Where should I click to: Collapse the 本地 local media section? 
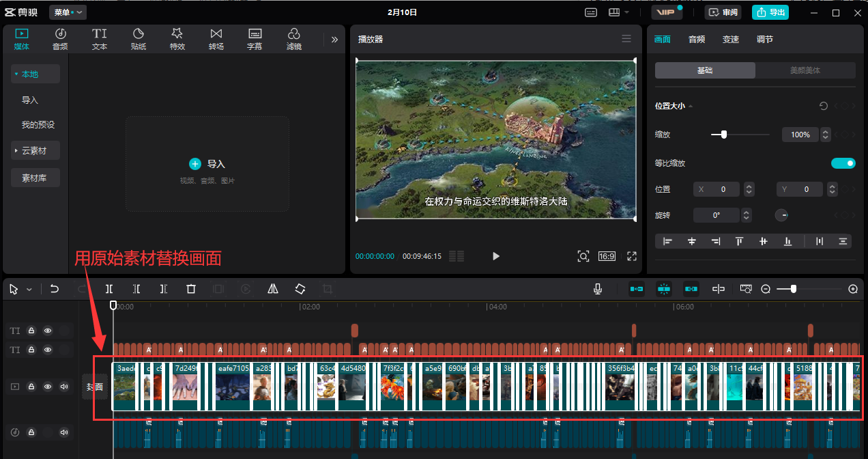pyautogui.click(x=35, y=74)
